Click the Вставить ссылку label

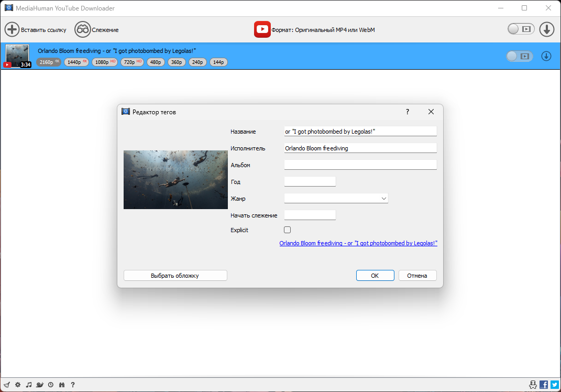[x=43, y=30]
